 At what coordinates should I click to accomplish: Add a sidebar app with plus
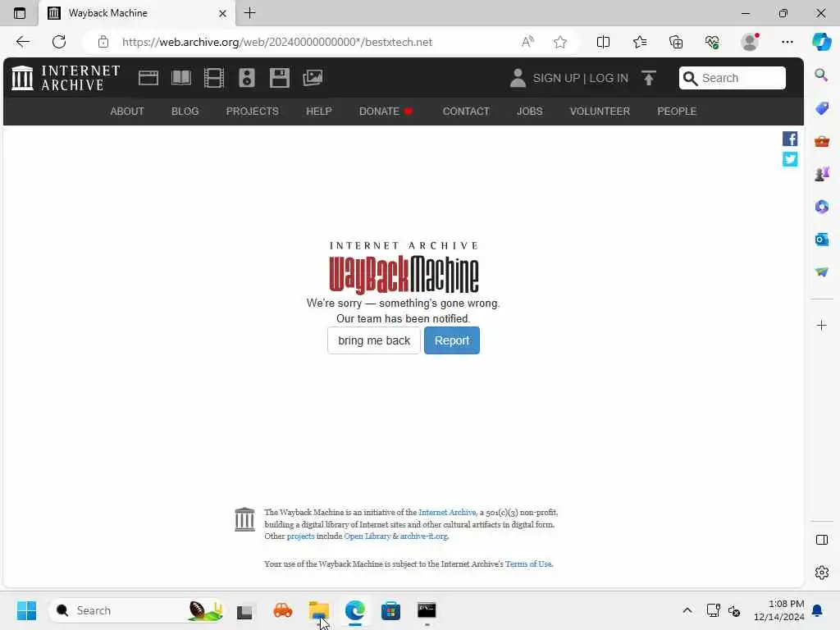821,325
